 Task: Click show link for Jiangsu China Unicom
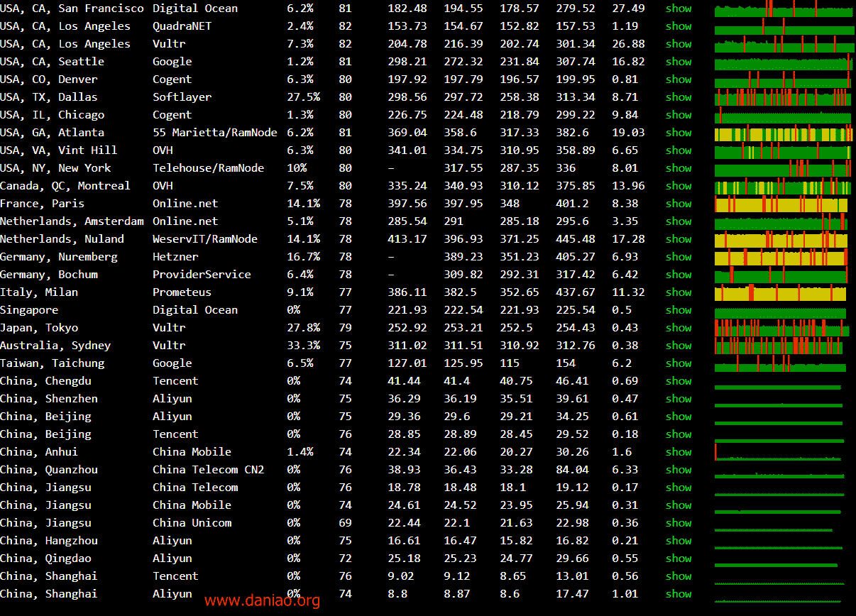[679, 523]
